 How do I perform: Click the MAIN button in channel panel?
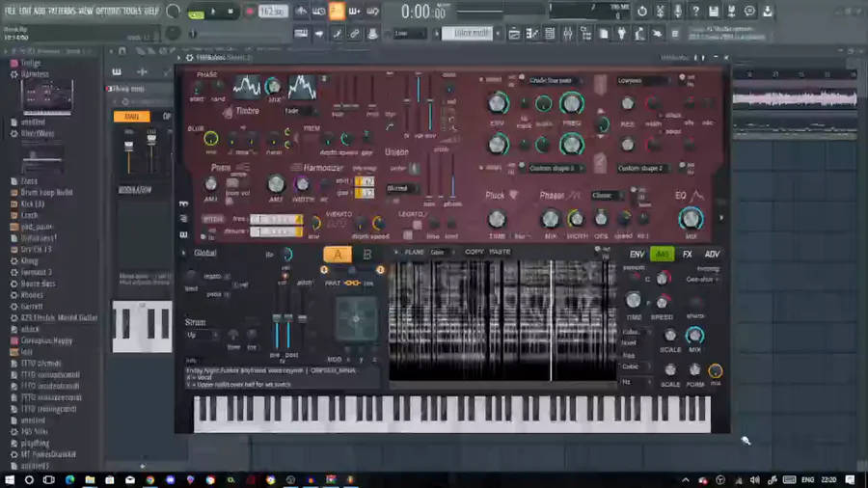point(132,116)
